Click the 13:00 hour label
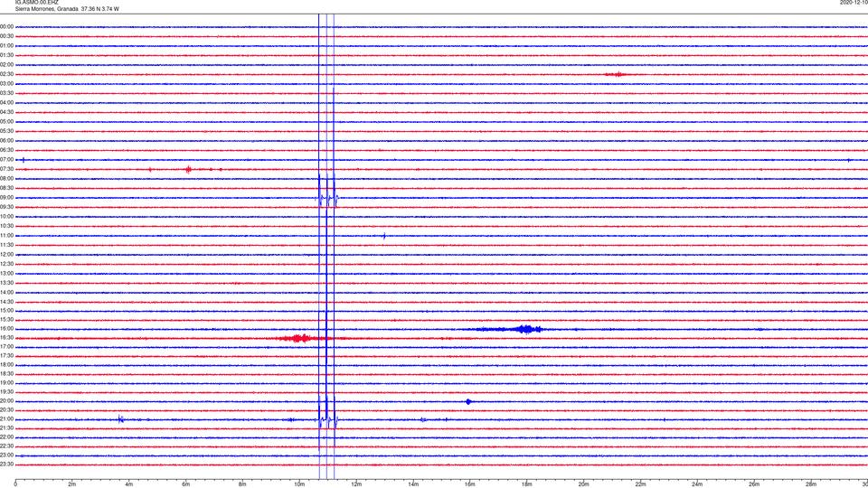 pos(6,273)
